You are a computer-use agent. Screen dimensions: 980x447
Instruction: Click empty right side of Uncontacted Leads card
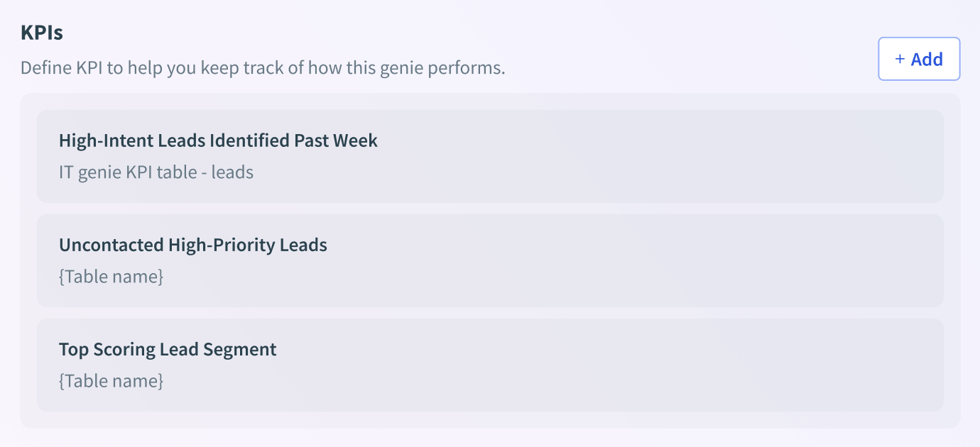(781, 260)
